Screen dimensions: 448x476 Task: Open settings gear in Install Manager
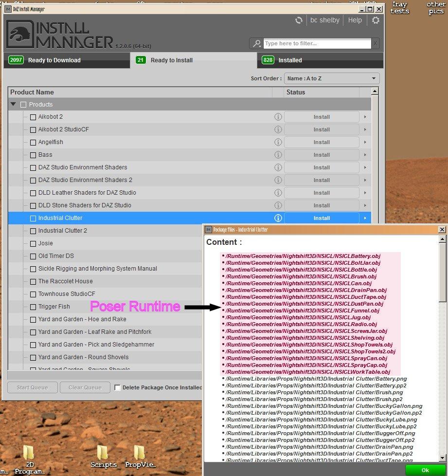[x=376, y=20]
